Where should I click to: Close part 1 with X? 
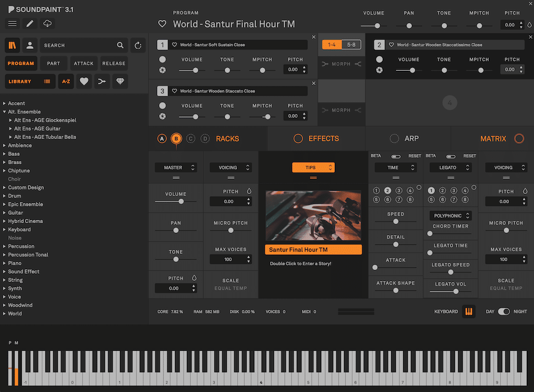[x=313, y=36]
